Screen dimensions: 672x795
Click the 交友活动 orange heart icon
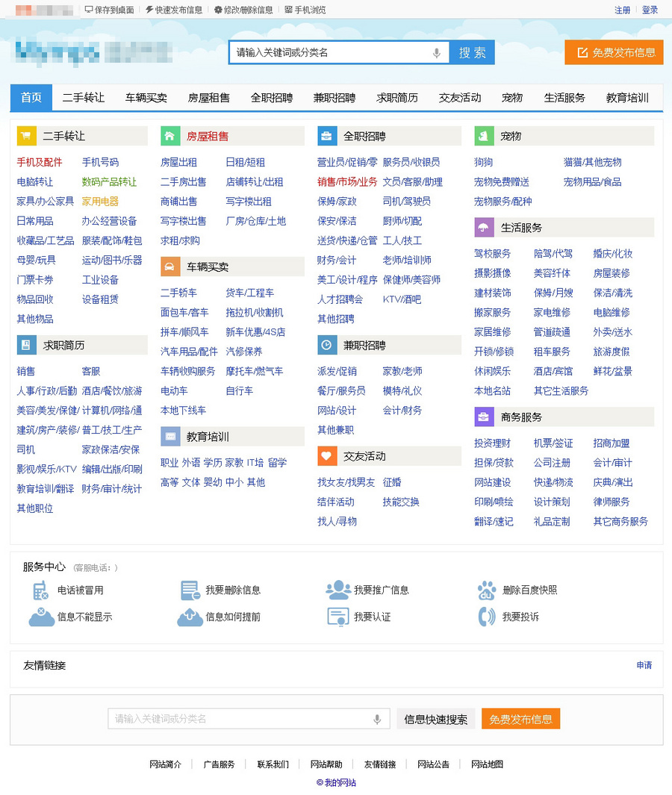coord(327,456)
